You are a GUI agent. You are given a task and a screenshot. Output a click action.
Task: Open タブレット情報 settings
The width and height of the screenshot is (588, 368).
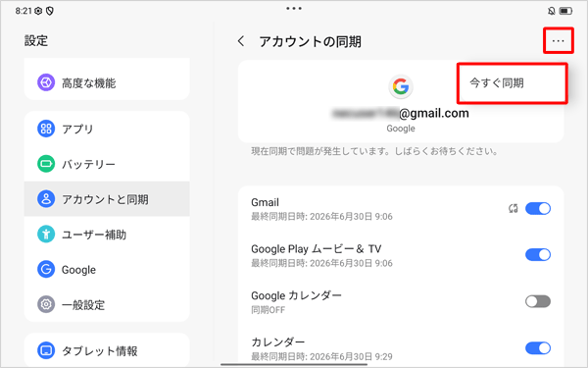[107, 350]
